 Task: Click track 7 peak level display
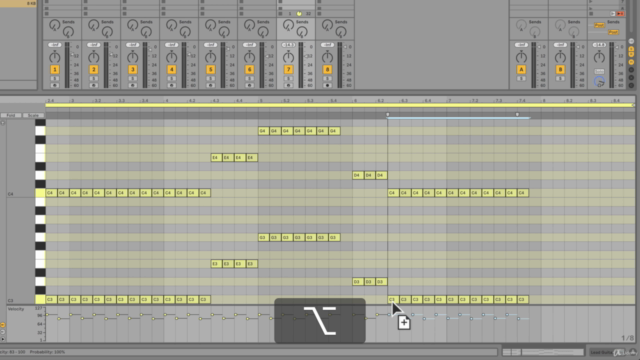coord(288,45)
